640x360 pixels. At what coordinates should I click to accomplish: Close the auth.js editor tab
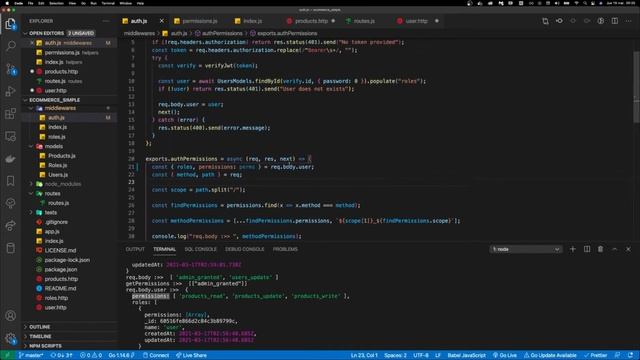tap(162, 21)
